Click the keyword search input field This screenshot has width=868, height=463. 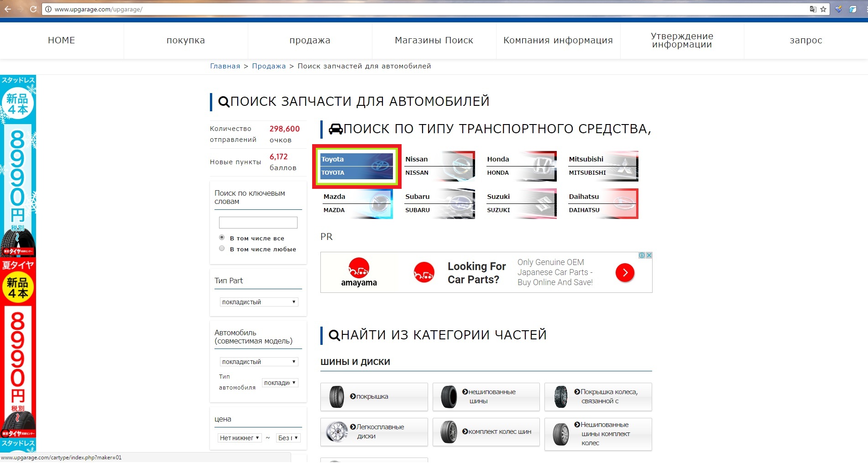(x=258, y=223)
